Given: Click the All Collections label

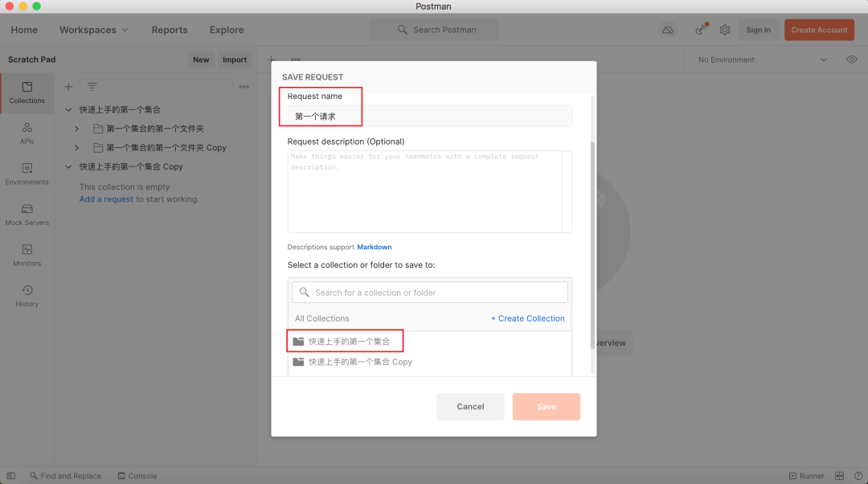Looking at the screenshot, I should coord(322,318).
